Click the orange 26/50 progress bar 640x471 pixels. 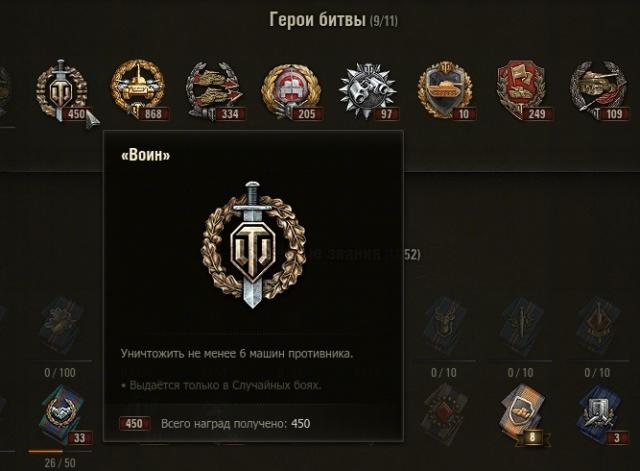[x=60, y=451]
